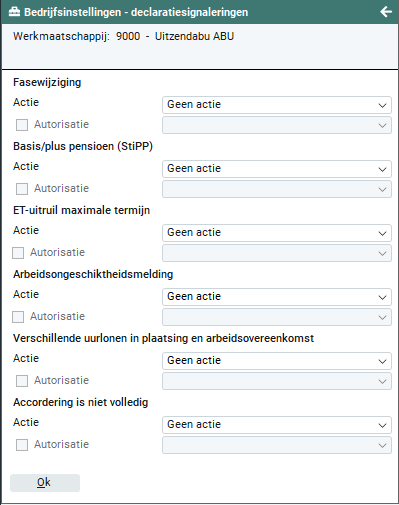The width and height of the screenshot is (399, 505).
Task: Click the briefcase icon in the title bar
Action: point(14,12)
